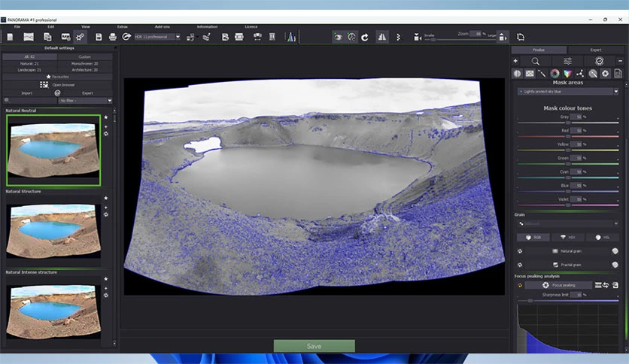Click the share arrow icon in toolbar
Image resolution: width=629 pixels, height=364 pixels.
(x=126, y=37)
